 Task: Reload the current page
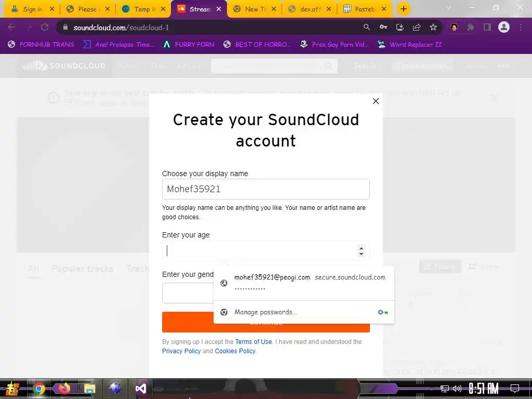click(x=45, y=27)
